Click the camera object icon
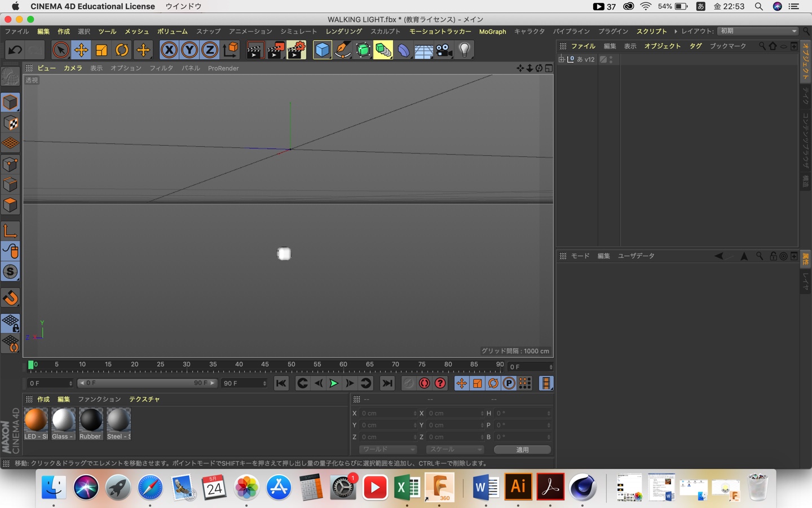This screenshot has height=508, width=812. click(x=444, y=50)
